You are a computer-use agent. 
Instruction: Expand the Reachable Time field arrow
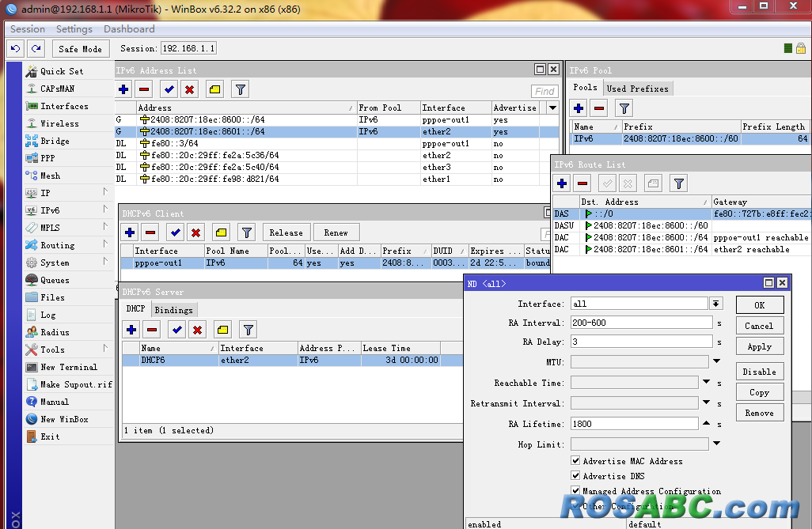tap(707, 382)
